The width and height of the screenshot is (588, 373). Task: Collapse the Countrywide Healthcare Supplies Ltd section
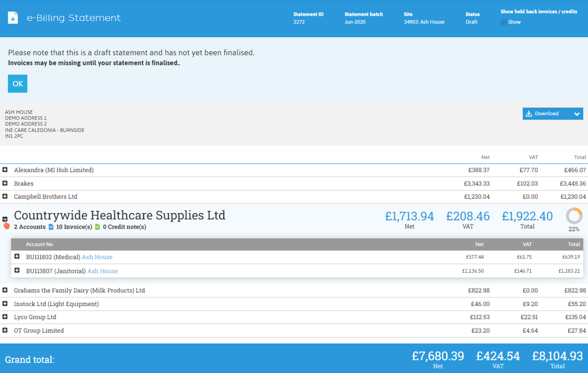coord(5,219)
